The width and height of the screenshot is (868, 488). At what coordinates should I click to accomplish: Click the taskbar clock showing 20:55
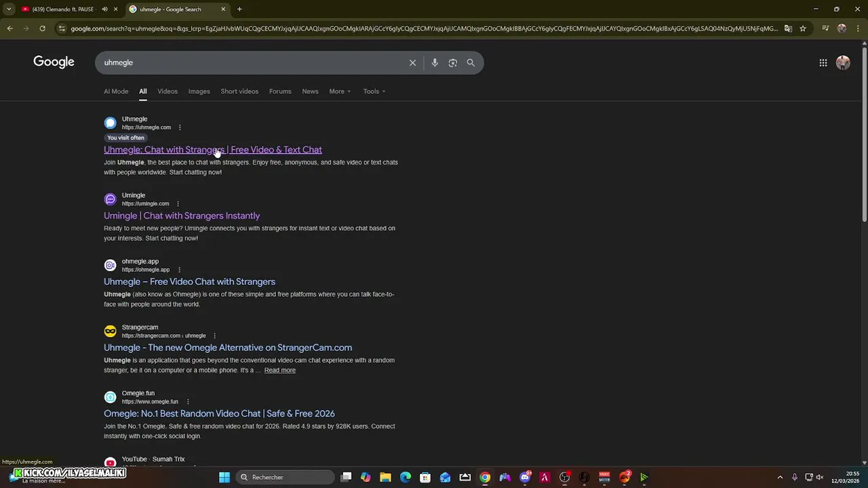[x=845, y=477]
